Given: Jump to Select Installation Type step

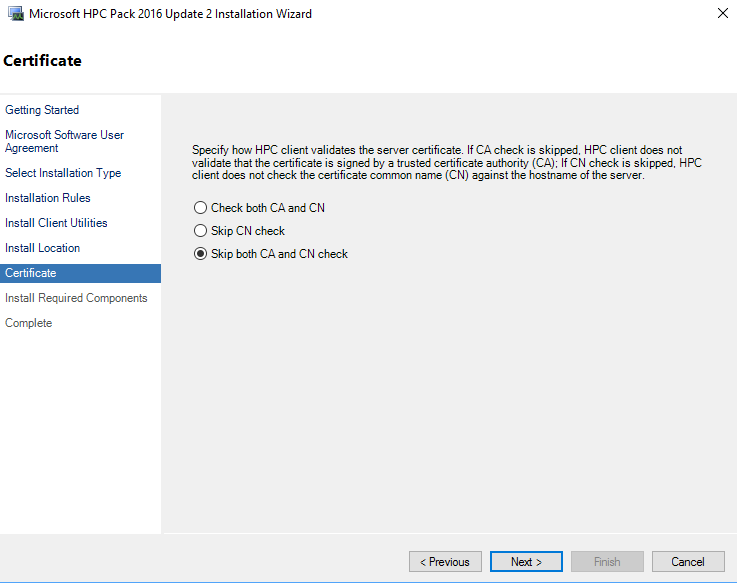Looking at the screenshot, I should click(63, 173).
